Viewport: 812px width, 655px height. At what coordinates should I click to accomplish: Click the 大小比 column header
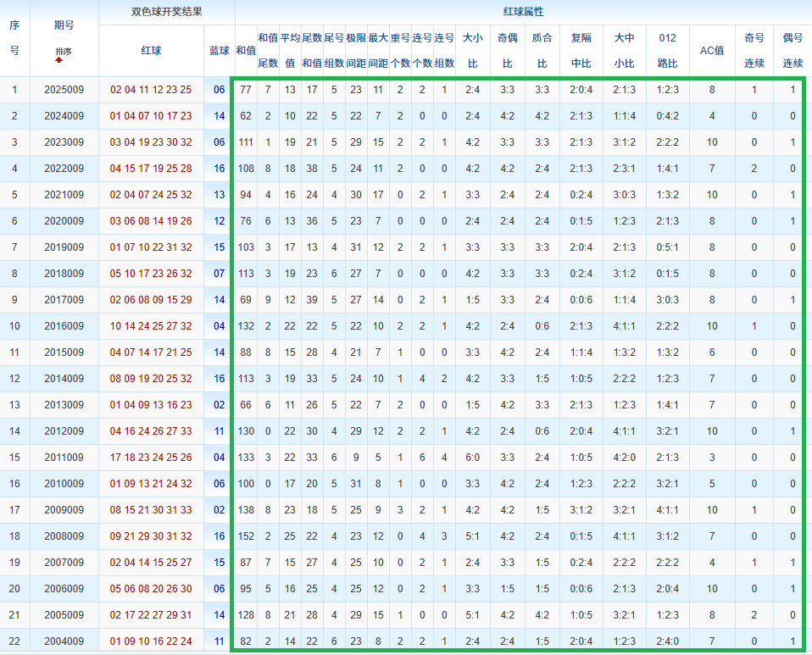[472, 51]
